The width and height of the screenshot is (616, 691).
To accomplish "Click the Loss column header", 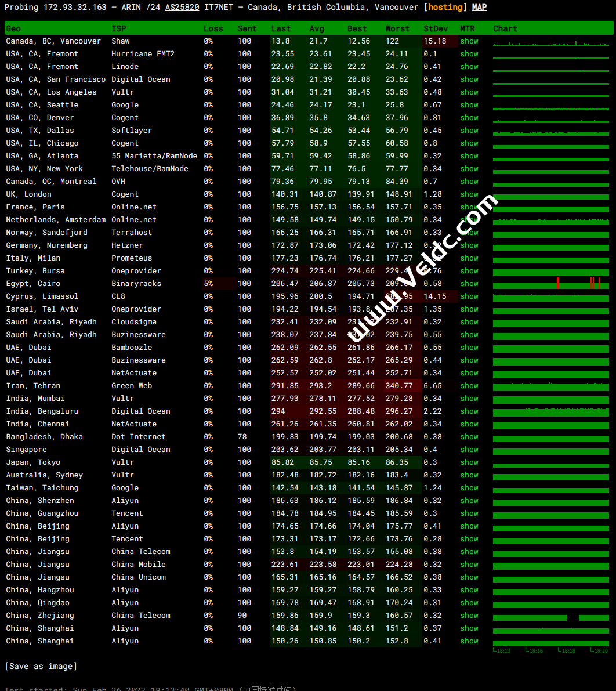I will tap(213, 28).
